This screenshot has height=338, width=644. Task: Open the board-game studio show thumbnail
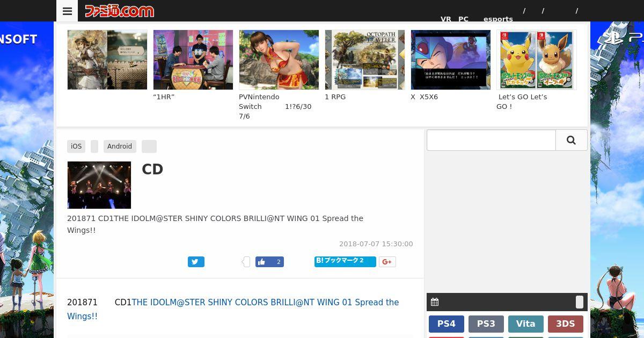[x=193, y=60]
